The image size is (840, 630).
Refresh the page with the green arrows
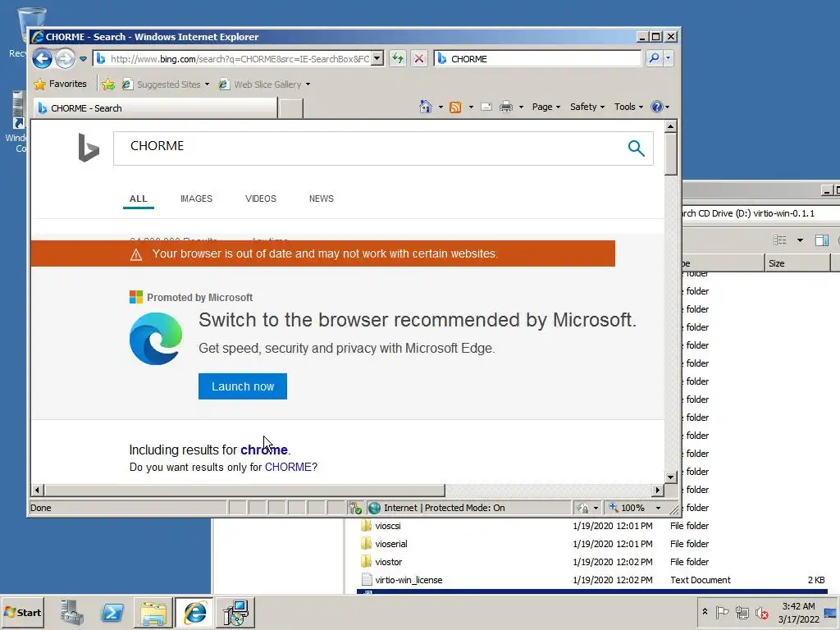tap(398, 58)
